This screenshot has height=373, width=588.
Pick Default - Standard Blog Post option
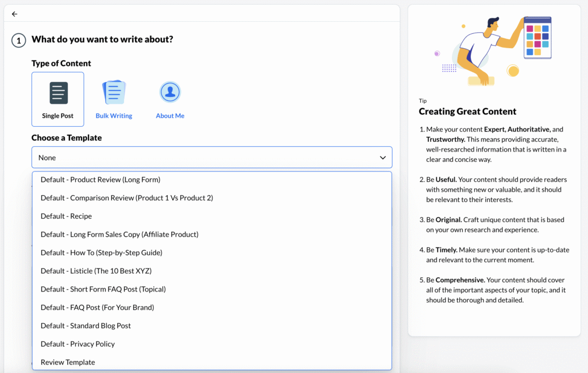[x=85, y=325]
